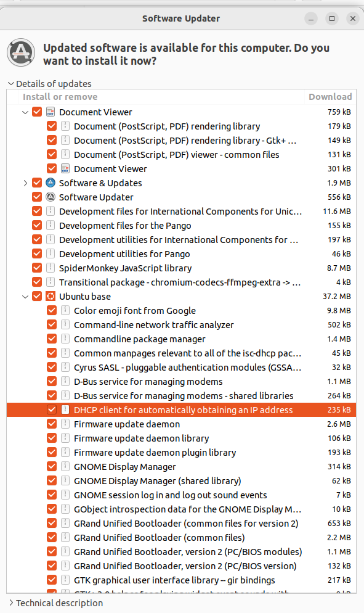Click the 37.2 MB size of Ubuntu base

pos(337,297)
